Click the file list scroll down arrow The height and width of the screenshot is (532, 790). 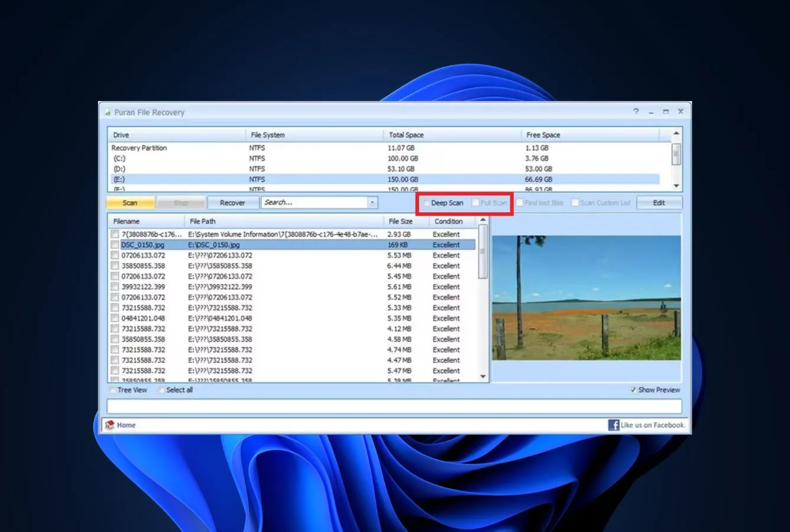(483, 377)
